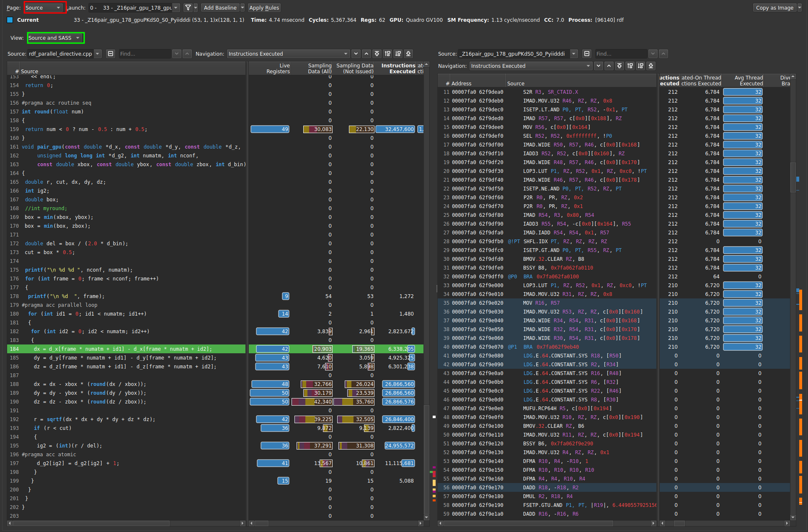The height and width of the screenshot is (532, 808).
Task: Click the Apply Rules button
Action: pos(264,8)
